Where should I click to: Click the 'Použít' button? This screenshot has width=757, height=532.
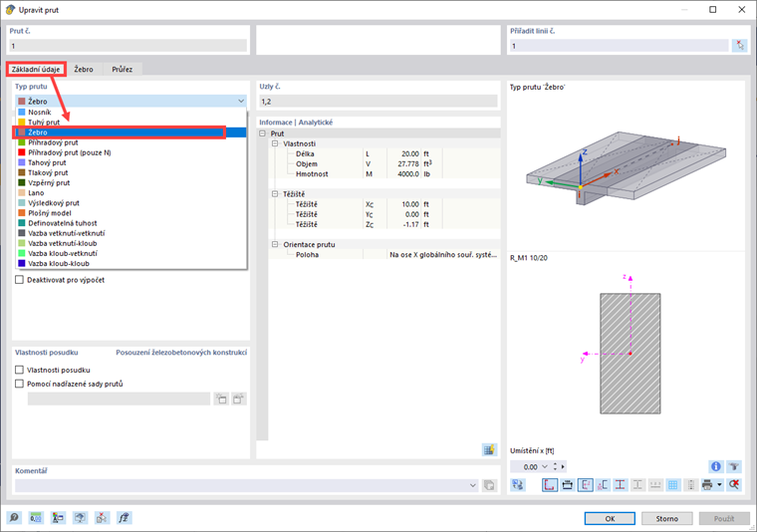click(724, 518)
